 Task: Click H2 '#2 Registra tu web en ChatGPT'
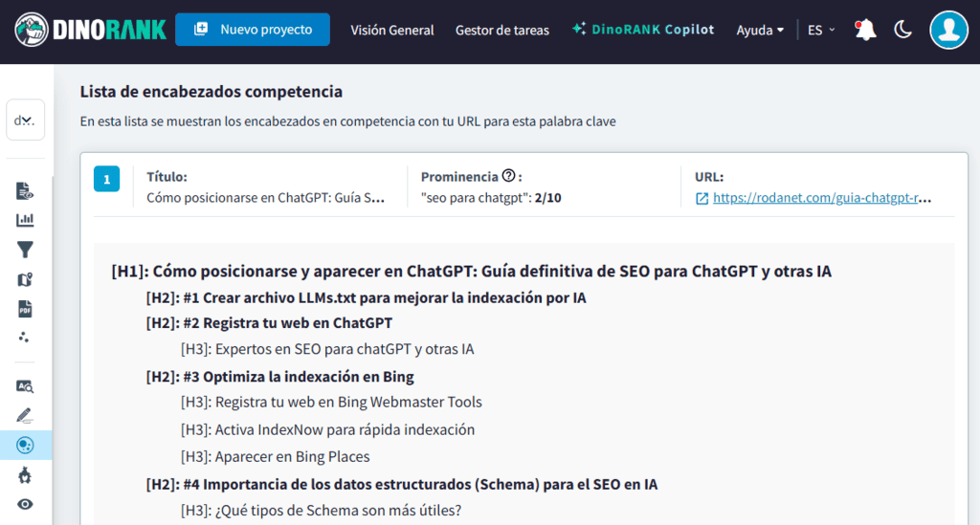pos(269,322)
